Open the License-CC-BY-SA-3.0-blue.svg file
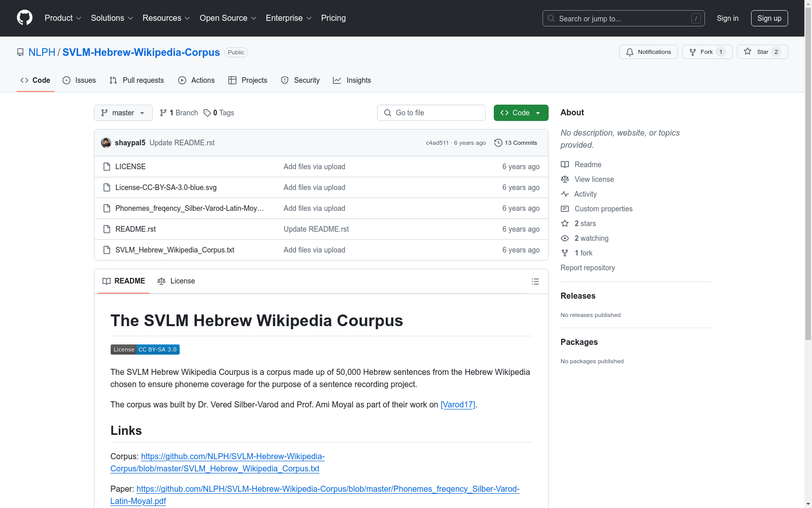This screenshot has height=508, width=812. pos(166,187)
